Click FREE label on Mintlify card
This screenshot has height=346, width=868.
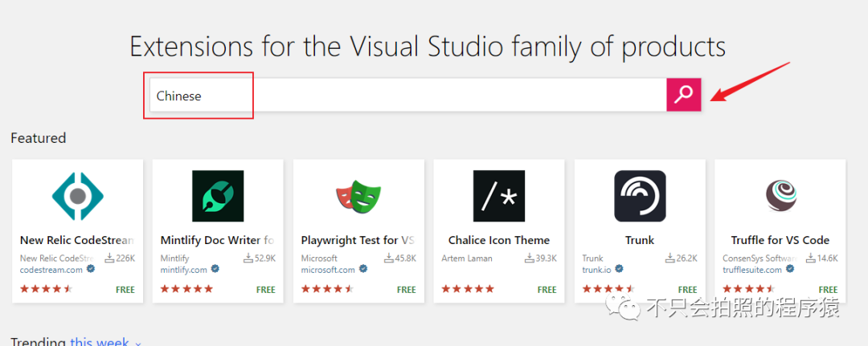[266, 290]
